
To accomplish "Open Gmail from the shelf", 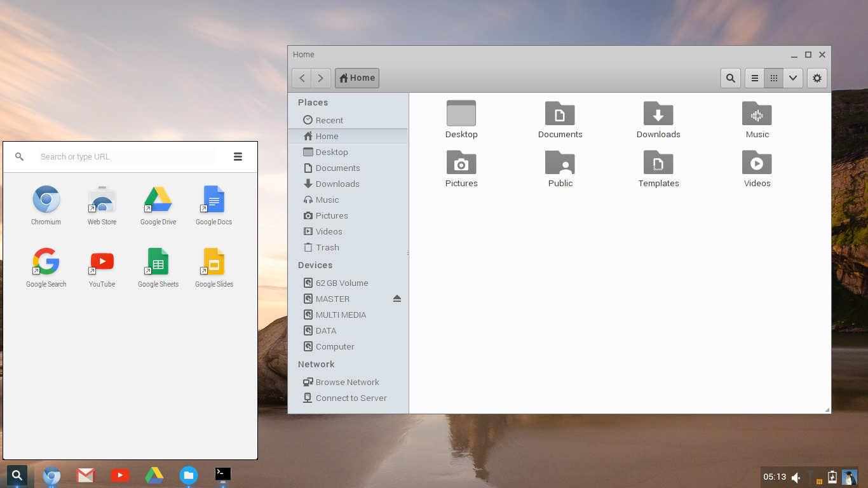I will tap(86, 475).
